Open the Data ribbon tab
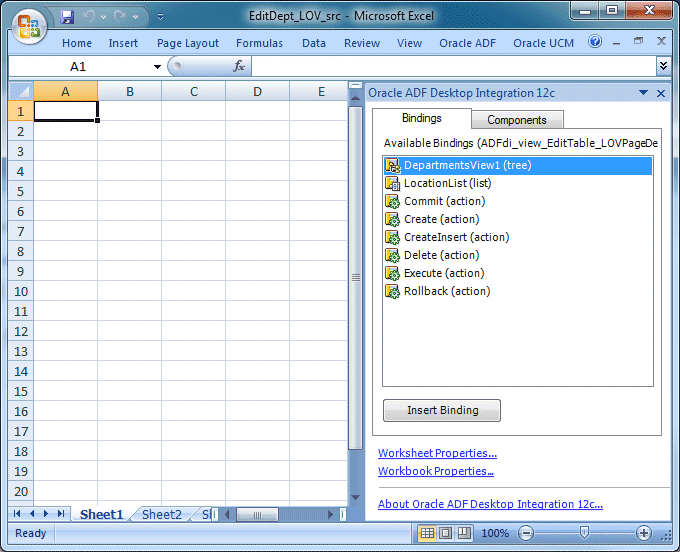680x552 pixels. pos(314,43)
